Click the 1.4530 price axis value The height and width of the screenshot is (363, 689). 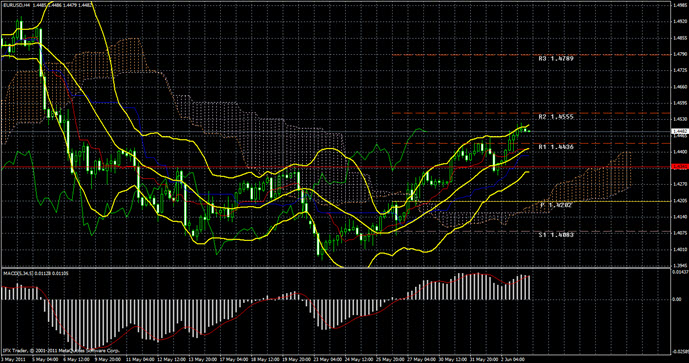[679, 119]
